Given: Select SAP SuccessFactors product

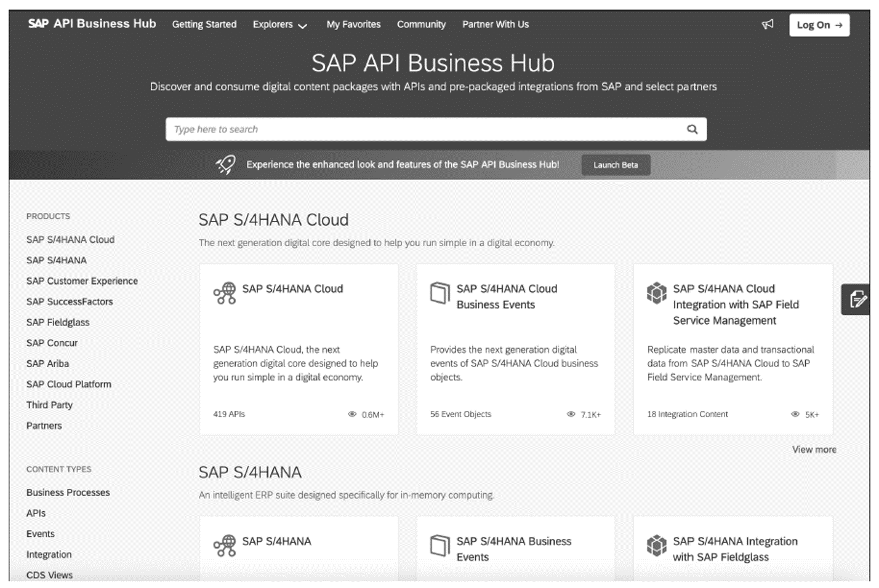Looking at the screenshot, I should (70, 302).
